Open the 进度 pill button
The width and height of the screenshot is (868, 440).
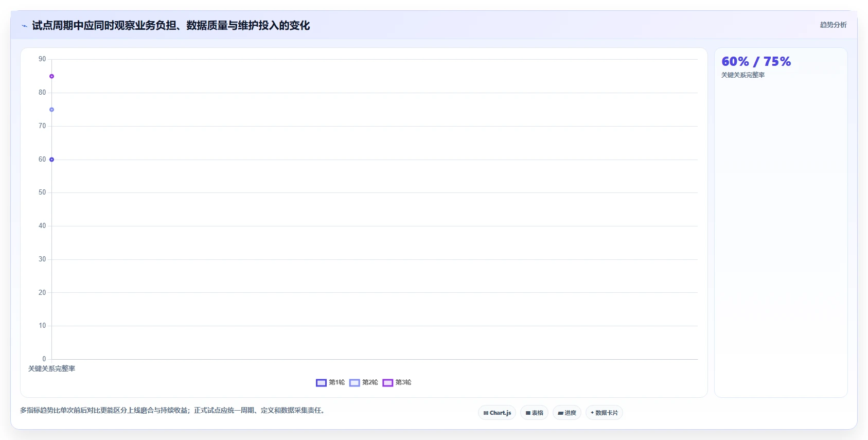(567, 413)
